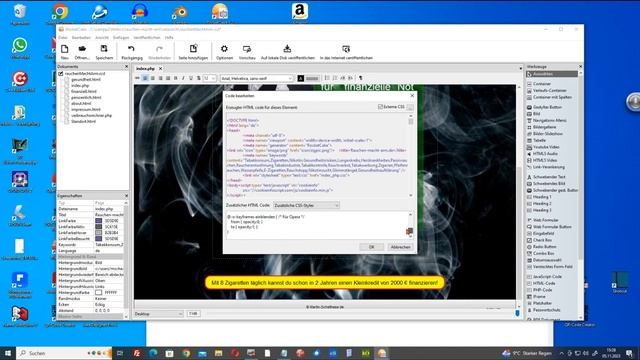Viewport: 640px width, 360px height.
Task: Select finanziell.html in the Dokumente tree
Action: pyautogui.click(x=84, y=91)
